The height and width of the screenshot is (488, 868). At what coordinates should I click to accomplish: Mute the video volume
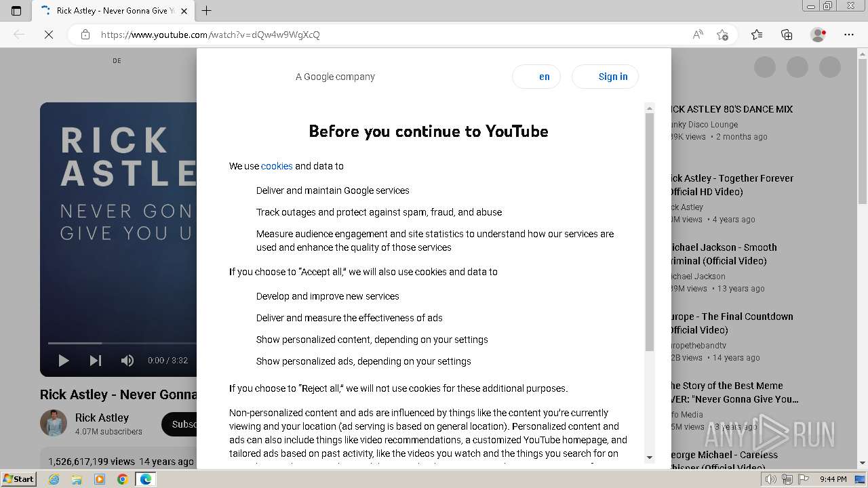(127, 361)
